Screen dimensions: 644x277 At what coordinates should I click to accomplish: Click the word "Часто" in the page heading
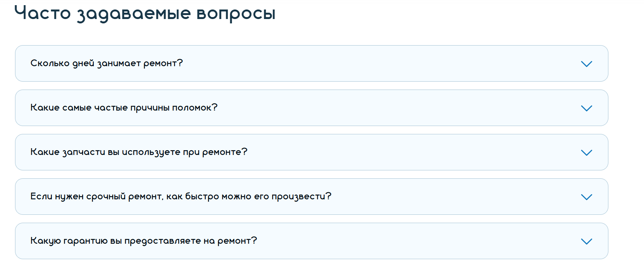pos(42,13)
